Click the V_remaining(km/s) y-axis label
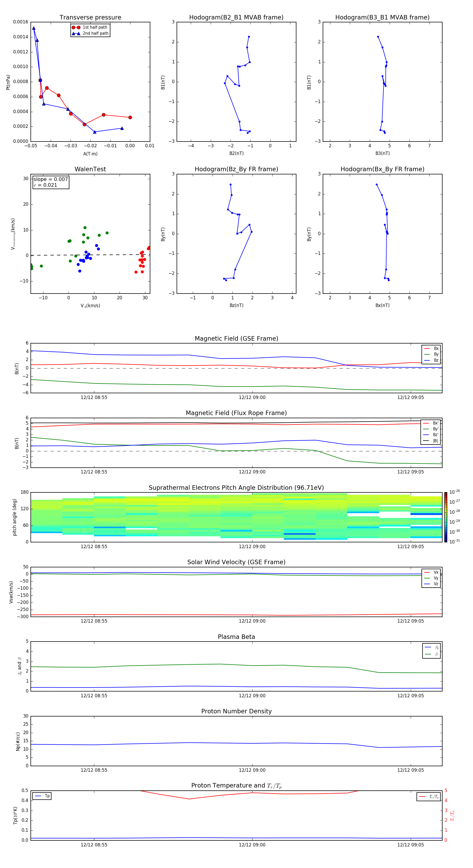 [13, 234]
